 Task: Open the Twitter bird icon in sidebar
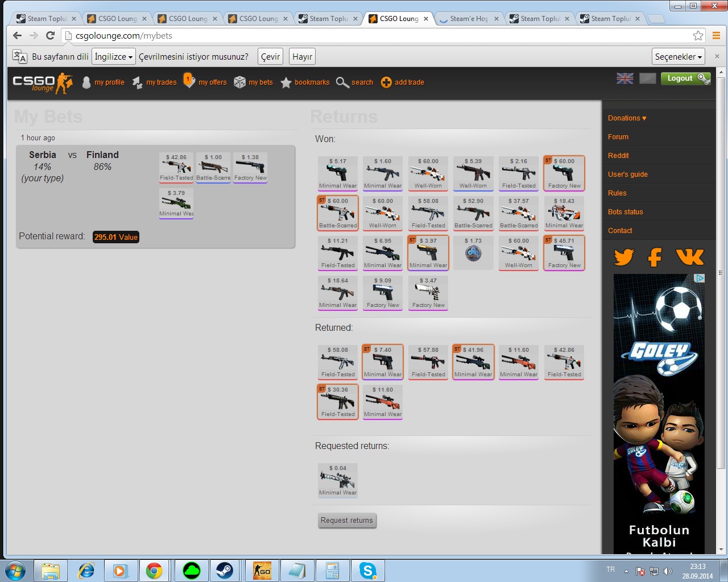pos(624,257)
